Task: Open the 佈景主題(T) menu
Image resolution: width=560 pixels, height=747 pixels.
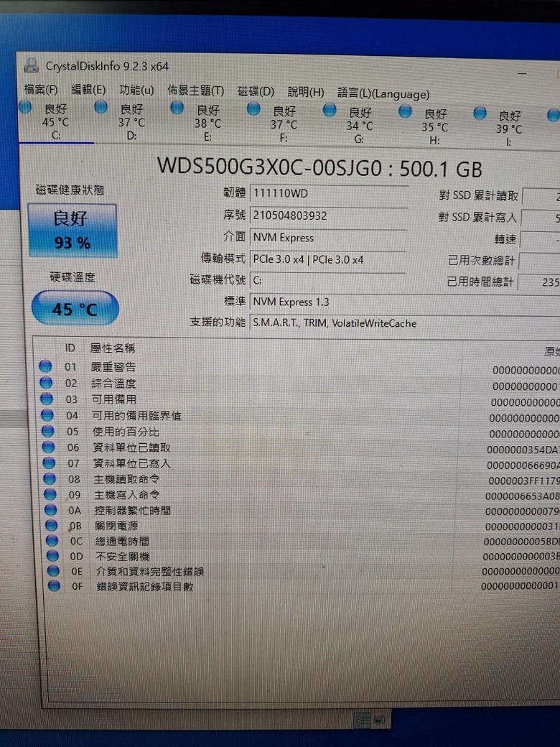Action: (195, 91)
